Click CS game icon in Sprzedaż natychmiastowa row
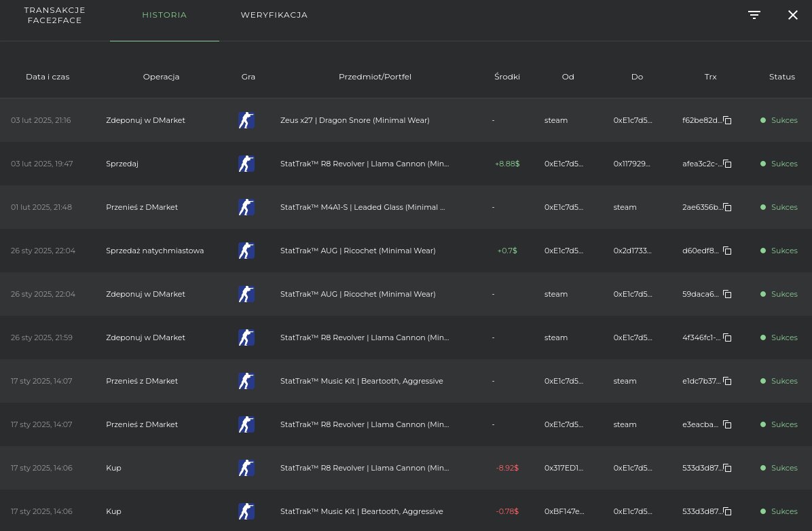The width and height of the screenshot is (812, 531). [x=246, y=251]
